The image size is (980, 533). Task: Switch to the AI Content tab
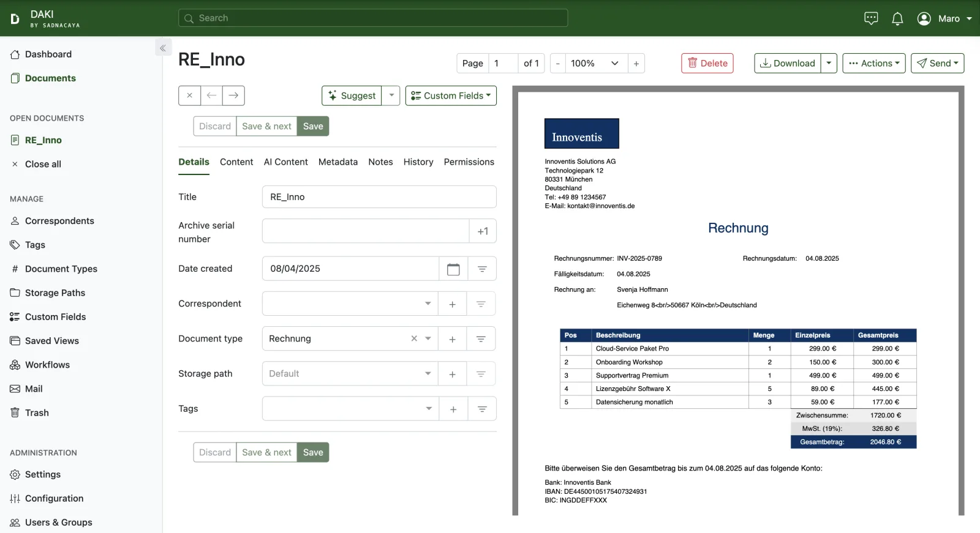point(285,162)
